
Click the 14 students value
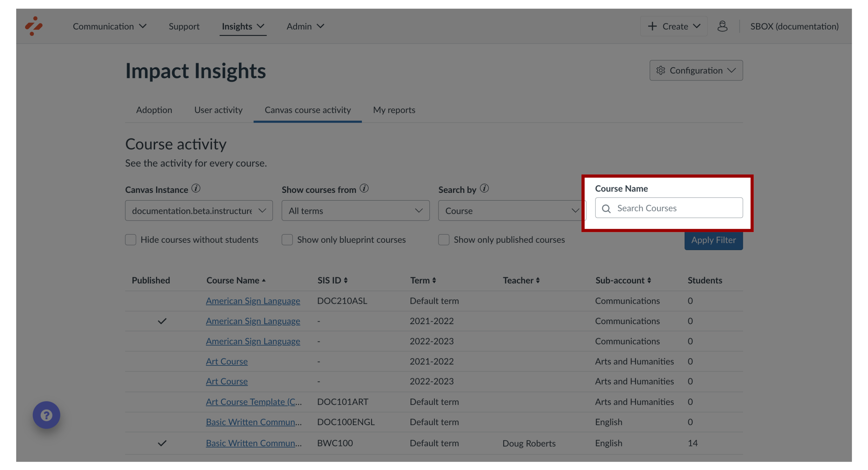(692, 443)
